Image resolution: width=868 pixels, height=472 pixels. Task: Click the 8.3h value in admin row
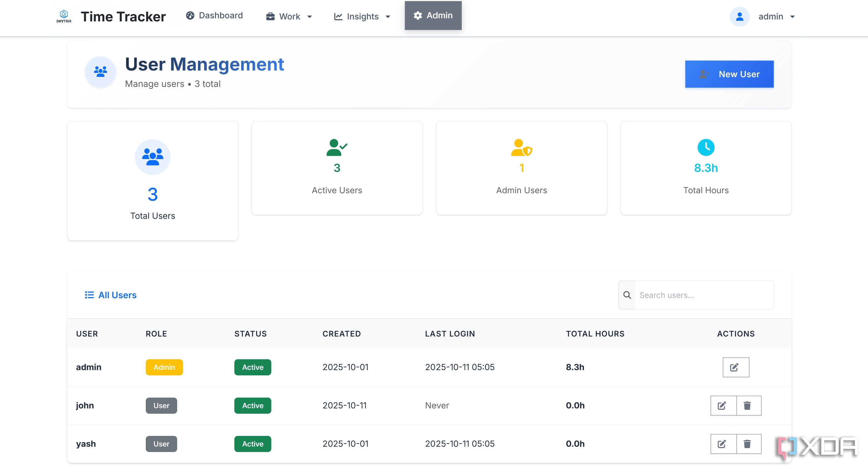575,367
